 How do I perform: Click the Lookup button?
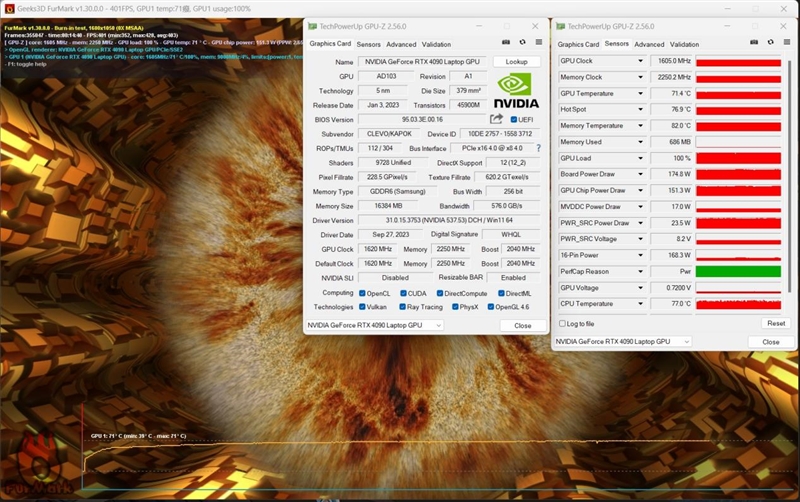pyautogui.click(x=516, y=61)
